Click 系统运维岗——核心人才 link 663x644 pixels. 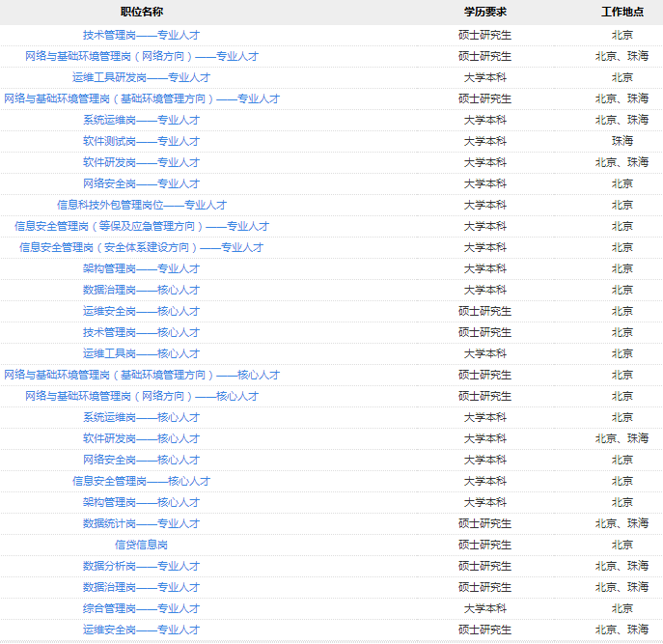pos(141,417)
